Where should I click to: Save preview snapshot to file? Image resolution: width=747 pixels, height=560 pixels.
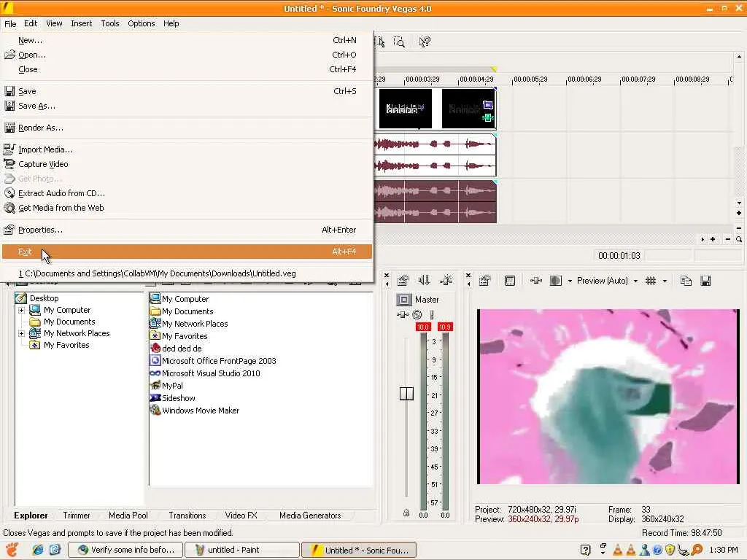click(x=705, y=281)
